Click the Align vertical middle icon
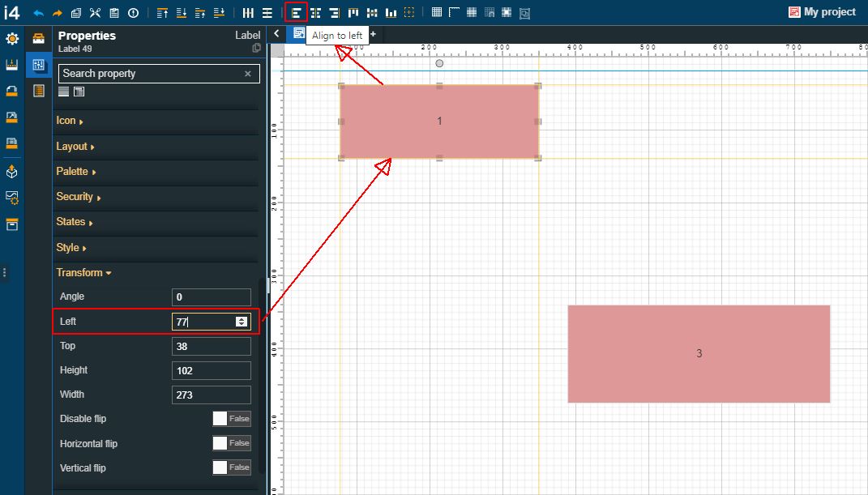This screenshot has width=868, height=495. point(372,13)
